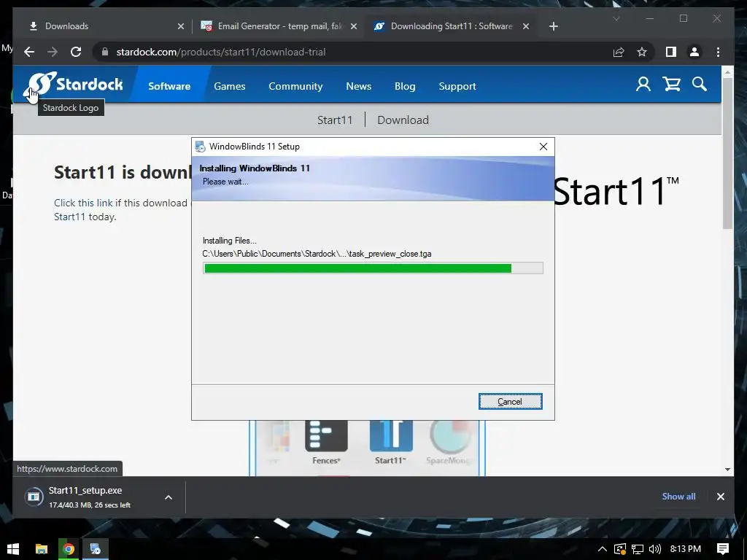Click the security tray icon with warning
Image resolution: width=747 pixels, height=560 pixels.
619,549
